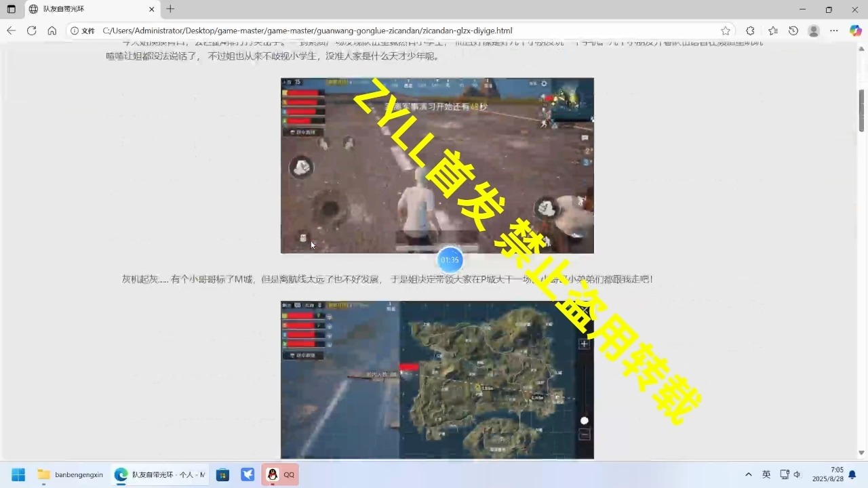868x488 pixels.
Task: Open a new tab with plus button
Action: click(170, 9)
